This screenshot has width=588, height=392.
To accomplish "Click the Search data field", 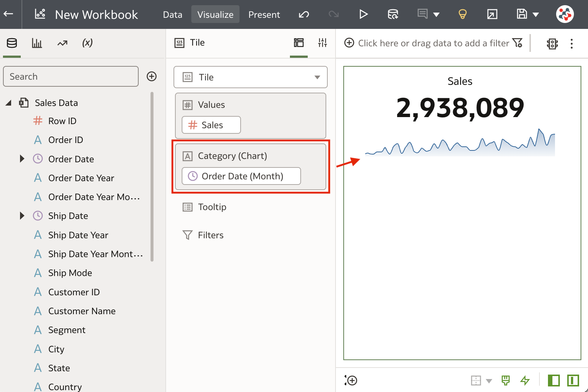I will (71, 76).
